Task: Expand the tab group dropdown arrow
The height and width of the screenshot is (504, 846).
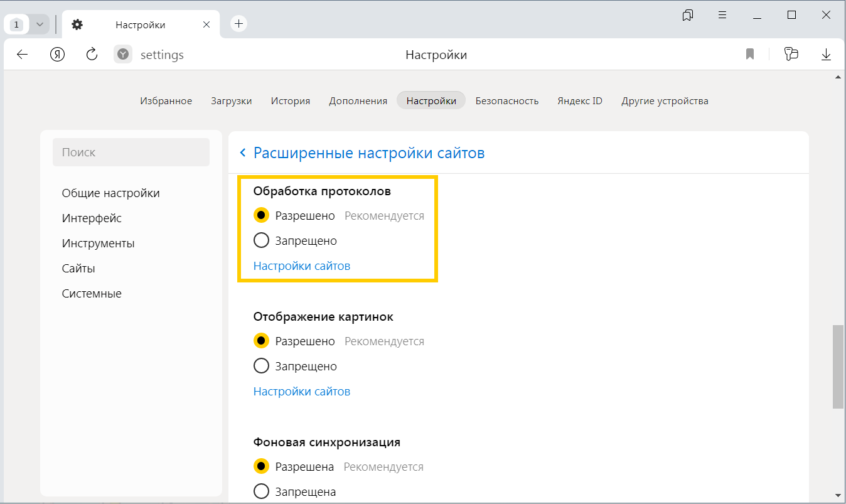Action: click(40, 24)
